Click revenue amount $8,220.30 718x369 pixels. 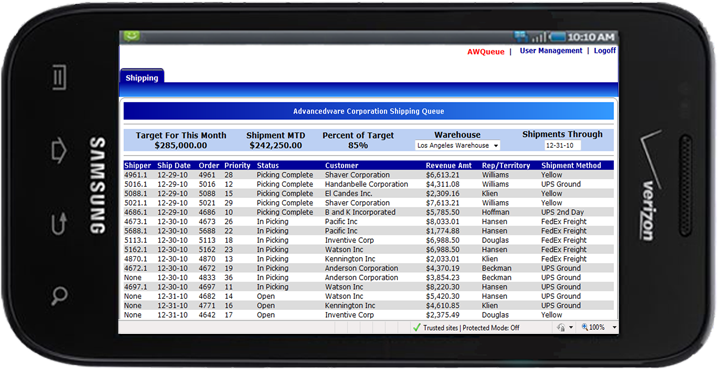442,287
